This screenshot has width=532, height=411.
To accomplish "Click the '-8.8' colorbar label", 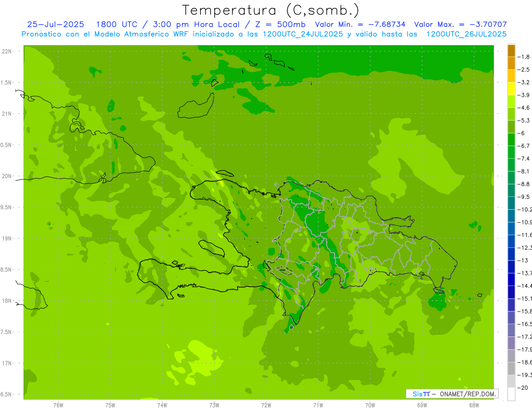I will [x=524, y=184].
